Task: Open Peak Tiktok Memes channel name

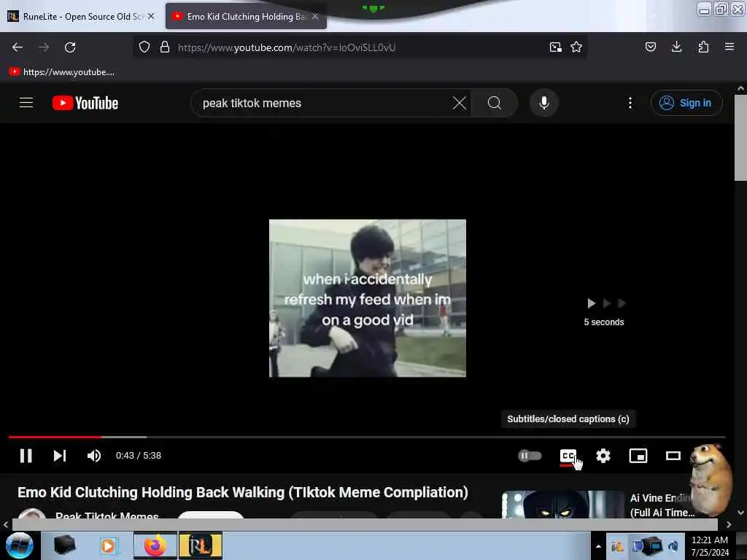Action: click(x=107, y=516)
